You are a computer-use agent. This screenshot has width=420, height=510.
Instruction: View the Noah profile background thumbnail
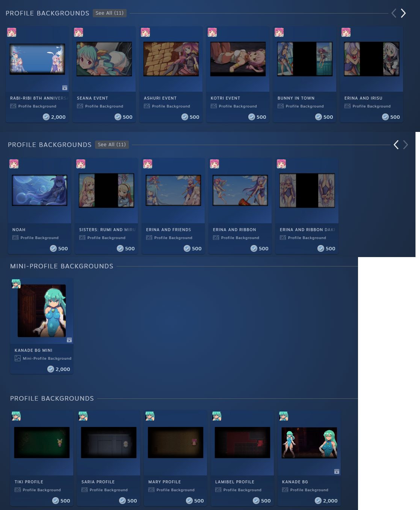tap(39, 191)
